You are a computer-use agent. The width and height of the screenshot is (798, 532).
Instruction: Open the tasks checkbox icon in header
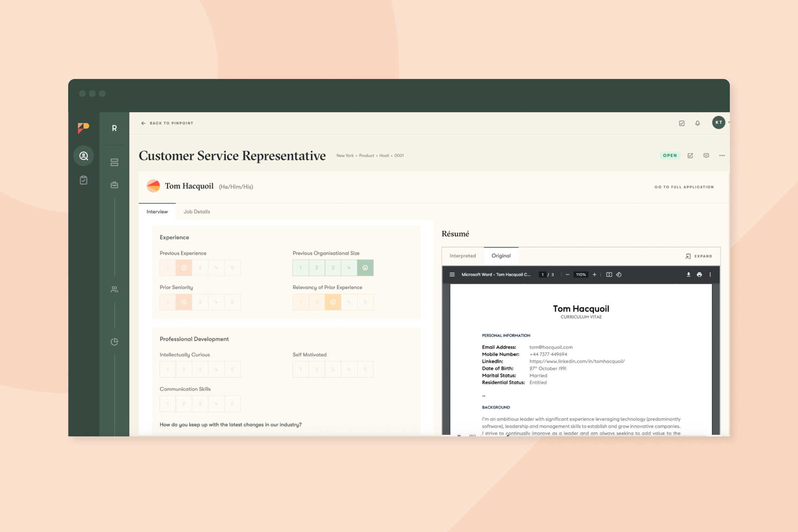point(682,123)
